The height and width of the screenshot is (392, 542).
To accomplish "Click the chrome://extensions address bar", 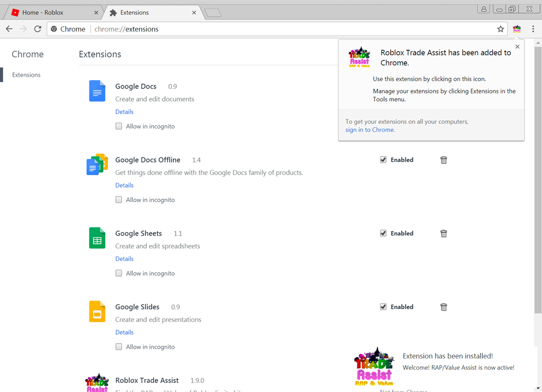I will (x=276, y=29).
